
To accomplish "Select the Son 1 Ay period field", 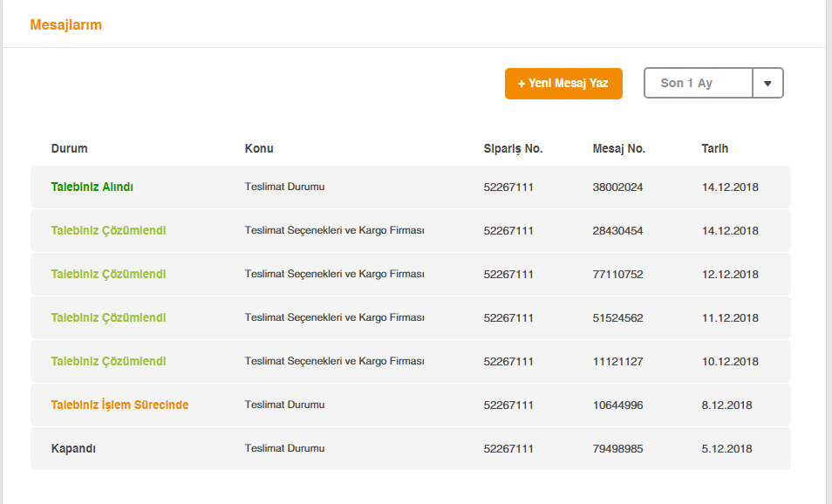I will point(699,83).
